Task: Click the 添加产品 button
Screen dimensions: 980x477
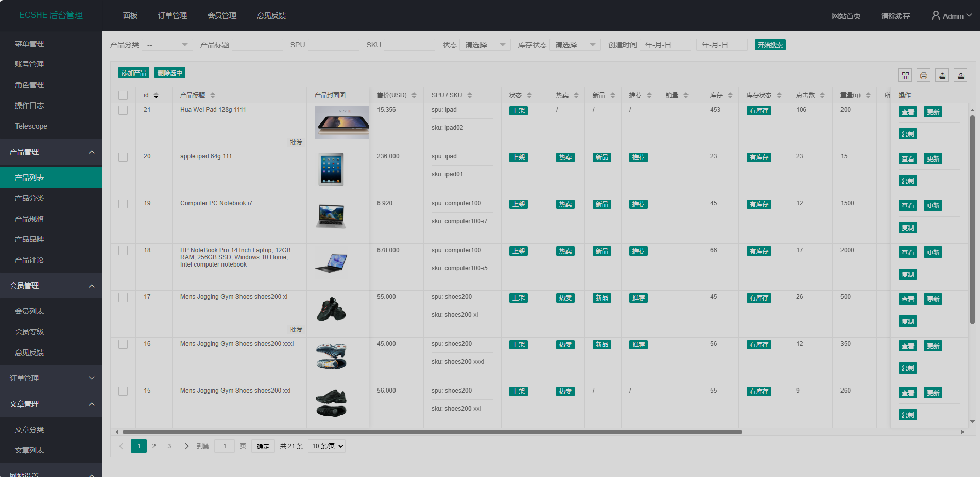Action: pyautogui.click(x=134, y=73)
